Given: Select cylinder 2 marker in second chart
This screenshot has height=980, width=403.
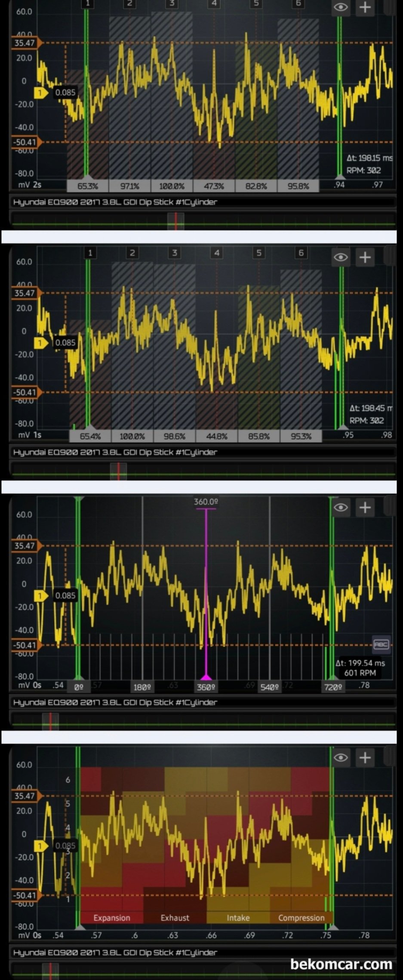Looking at the screenshot, I should tap(132, 253).
